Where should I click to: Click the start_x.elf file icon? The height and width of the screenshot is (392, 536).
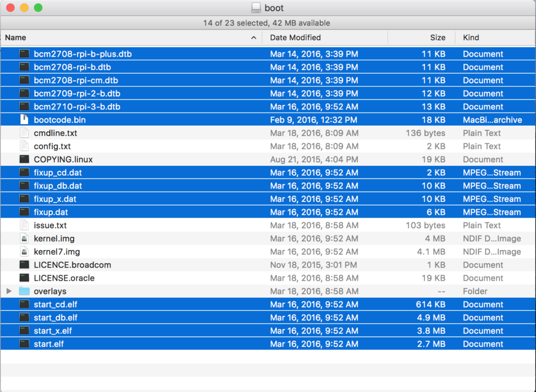point(24,330)
